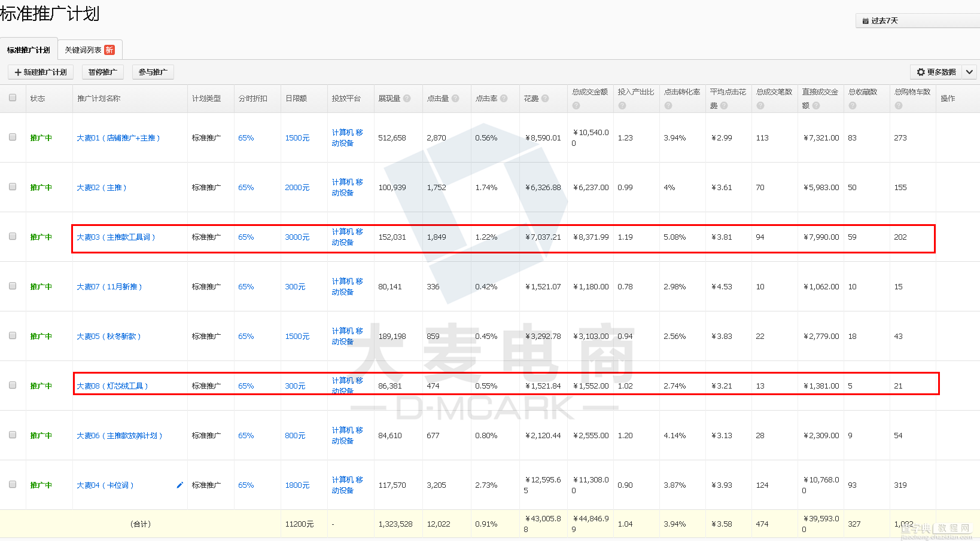The width and height of the screenshot is (980, 541).
Task: Click 300元 daily limit in 大麦07 row
Action: (295, 287)
